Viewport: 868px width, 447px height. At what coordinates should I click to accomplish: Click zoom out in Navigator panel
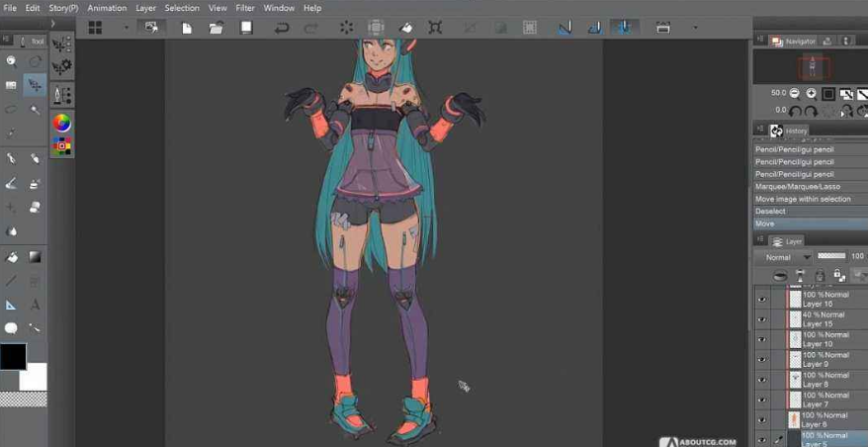[x=795, y=94]
